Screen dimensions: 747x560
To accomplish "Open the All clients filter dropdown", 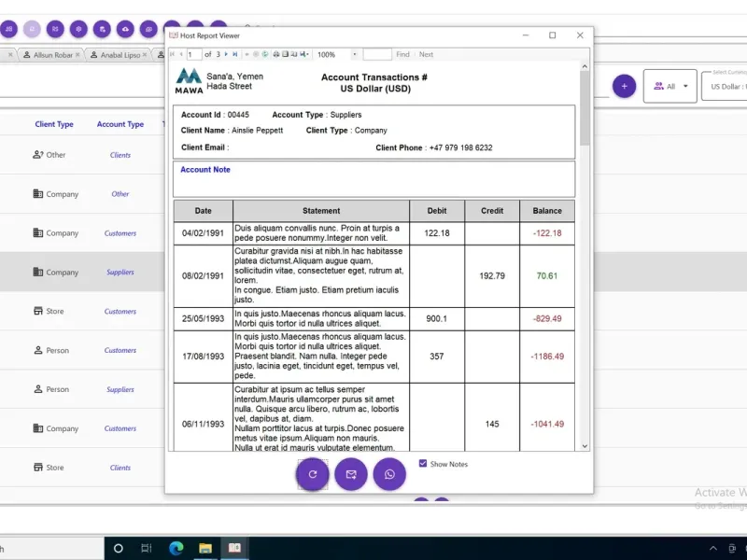I will [x=670, y=86].
